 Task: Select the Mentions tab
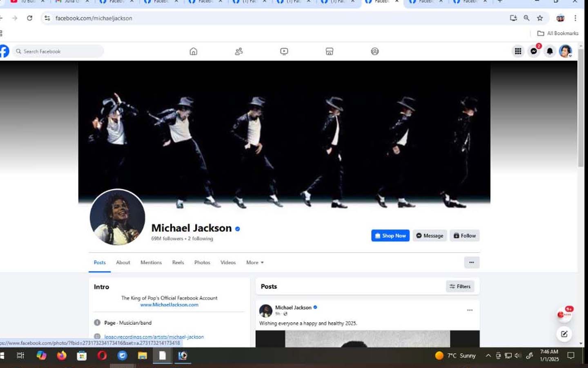[151, 263]
